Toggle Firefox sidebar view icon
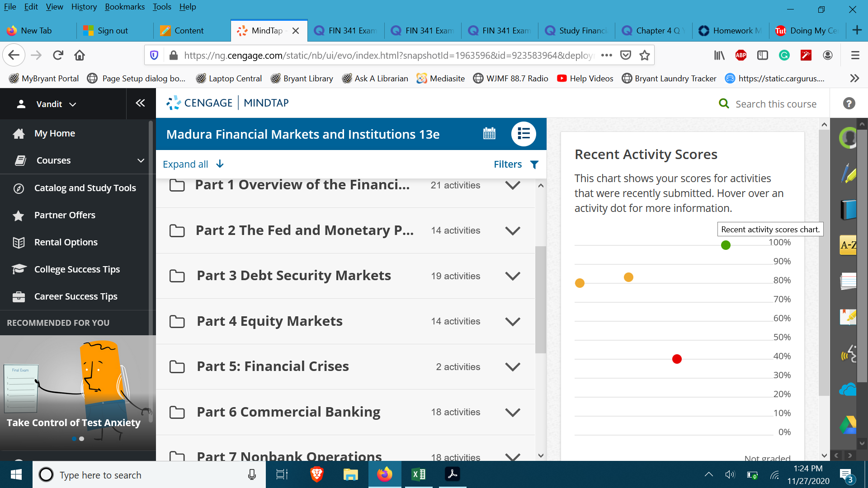The height and width of the screenshot is (488, 868). pos(763,55)
